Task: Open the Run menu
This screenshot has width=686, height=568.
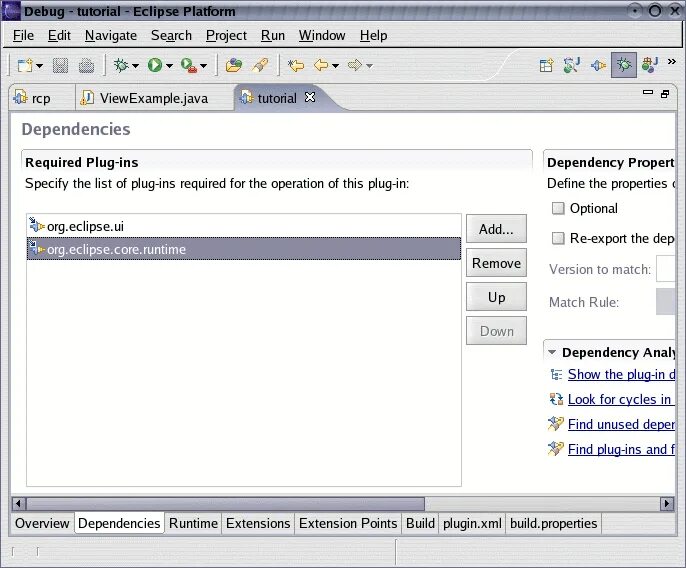Action: [273, 35]
